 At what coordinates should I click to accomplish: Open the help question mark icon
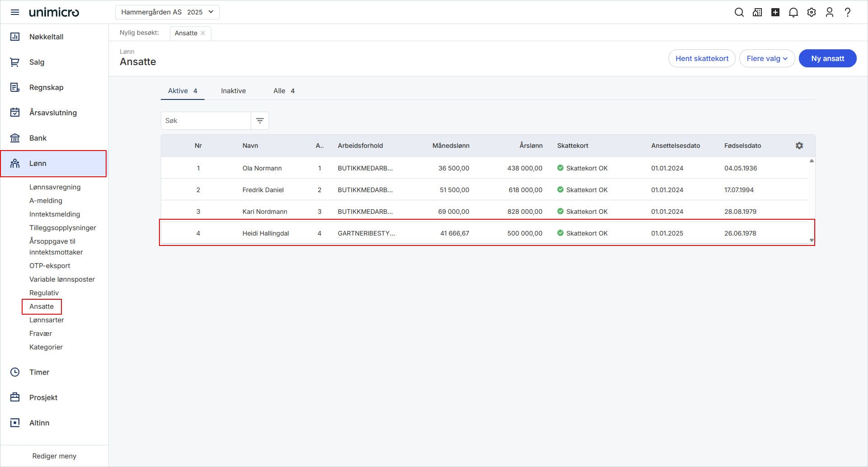847,12
